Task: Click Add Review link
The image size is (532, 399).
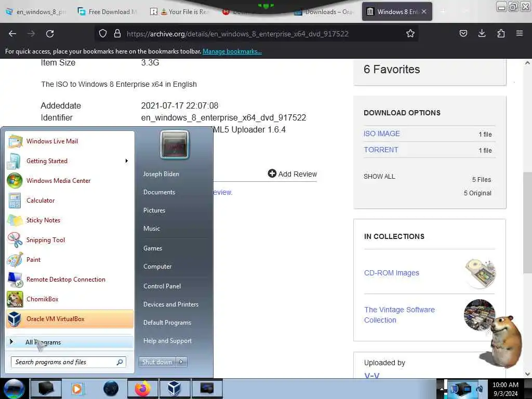Action: click(x=292, y=174)
